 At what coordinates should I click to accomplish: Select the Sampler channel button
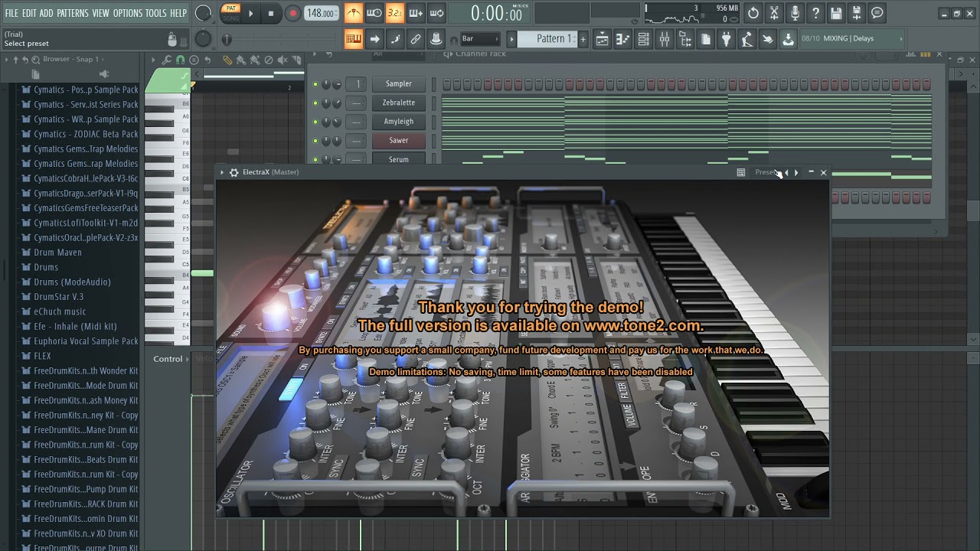click(x=399, y=83)
